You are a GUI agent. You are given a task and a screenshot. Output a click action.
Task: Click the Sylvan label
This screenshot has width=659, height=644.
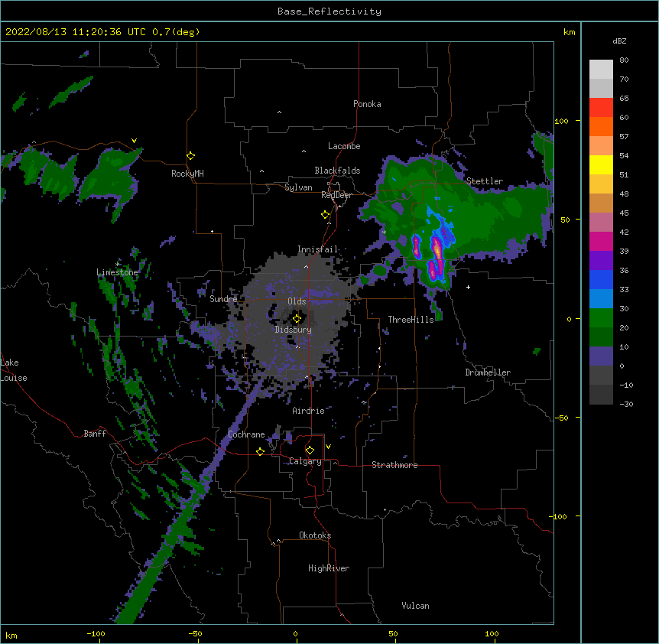pos(298,187)
